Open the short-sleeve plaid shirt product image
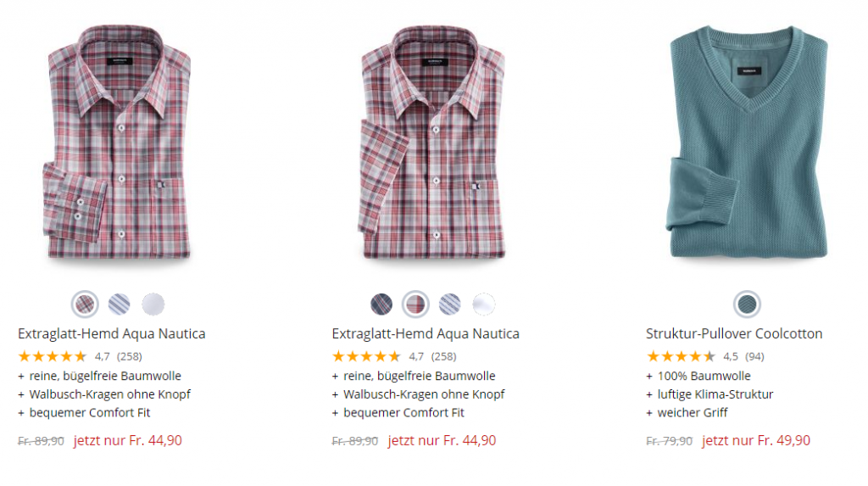 click(x=434, y=142)
